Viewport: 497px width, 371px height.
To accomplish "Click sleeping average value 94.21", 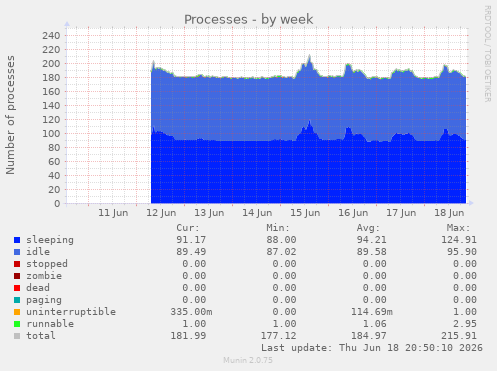I will (371, 240).
